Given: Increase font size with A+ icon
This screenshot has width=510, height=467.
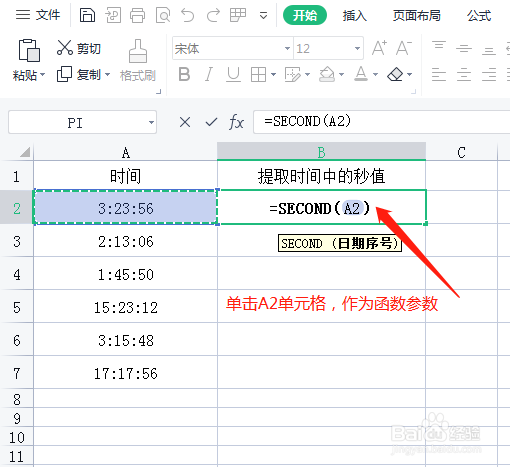Looking at the screenshot, I should [x=380, y=48].
